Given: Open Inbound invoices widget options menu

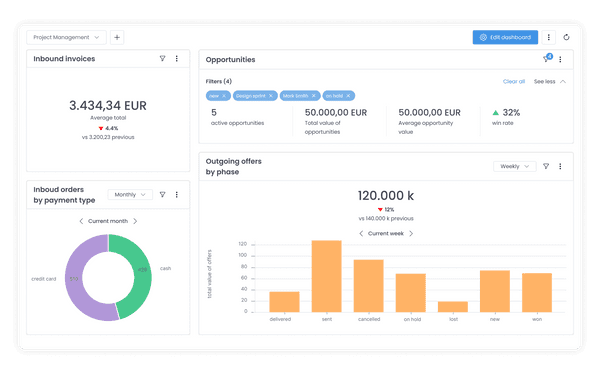Looking at the screenshot, I should point(177,59).
